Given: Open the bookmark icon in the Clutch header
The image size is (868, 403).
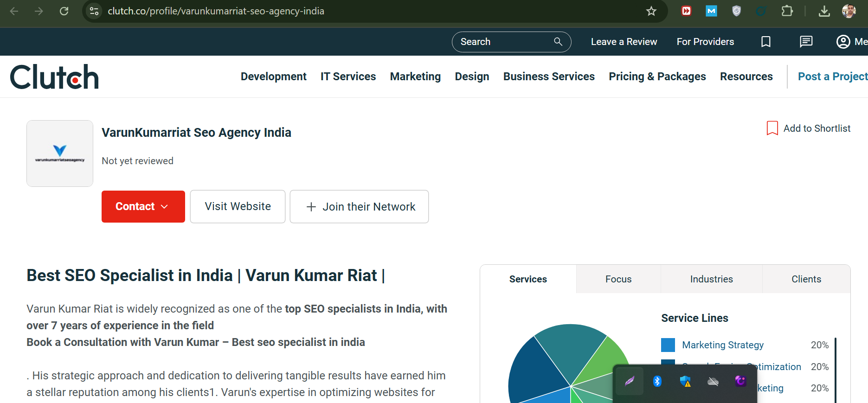Looking at the screenshot, I should point(766,42).
